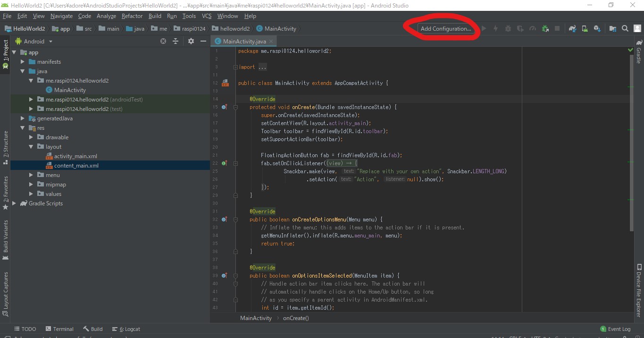This screenshot has height=338, width=644.
Task: Open the AVD Manager icon
Action: [585, 28]
